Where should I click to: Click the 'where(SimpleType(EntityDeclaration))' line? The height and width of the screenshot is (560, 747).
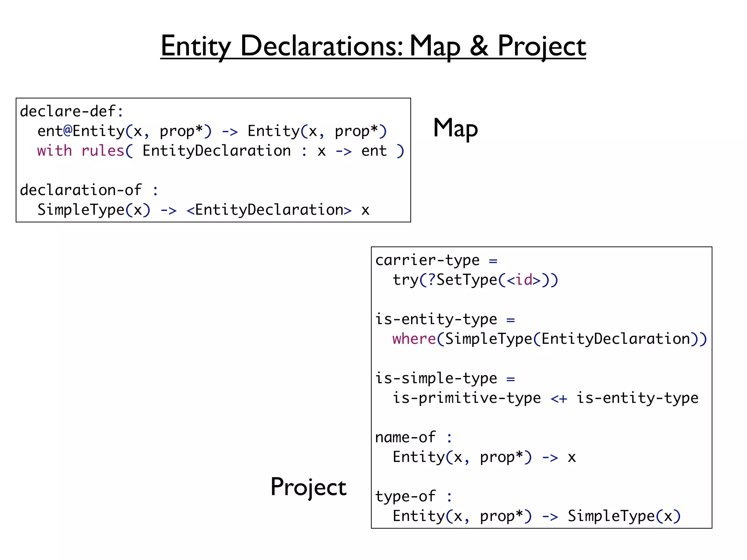pos(550,339)
